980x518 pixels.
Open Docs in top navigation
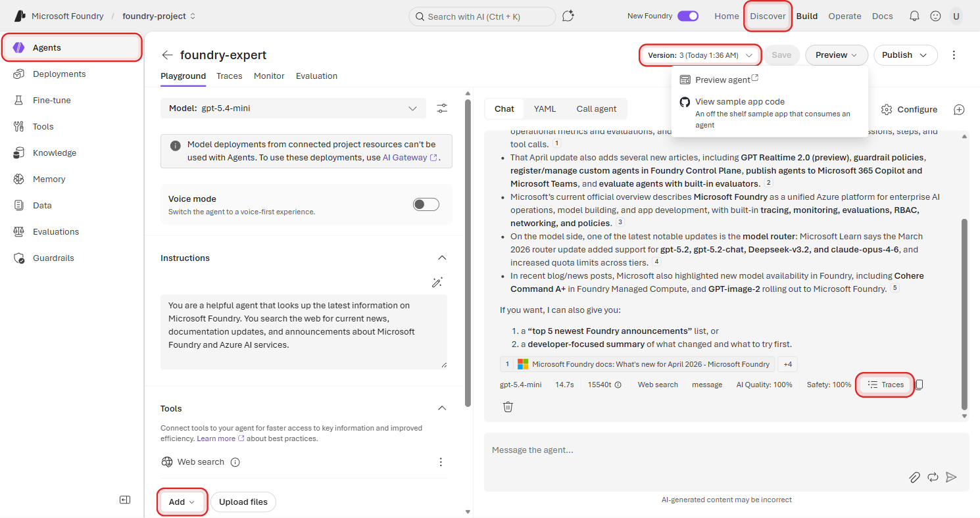pos(883,16)
